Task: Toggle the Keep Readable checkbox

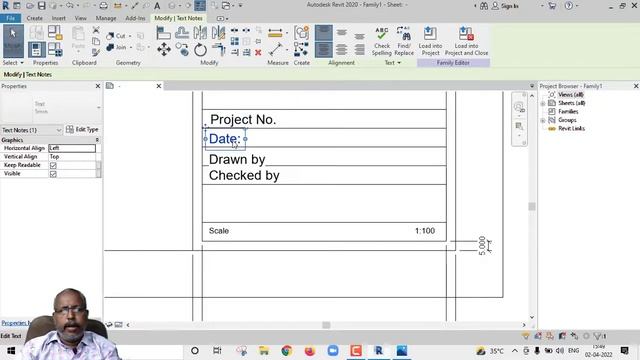Action: pyautogui.click(x=53, y=165)
